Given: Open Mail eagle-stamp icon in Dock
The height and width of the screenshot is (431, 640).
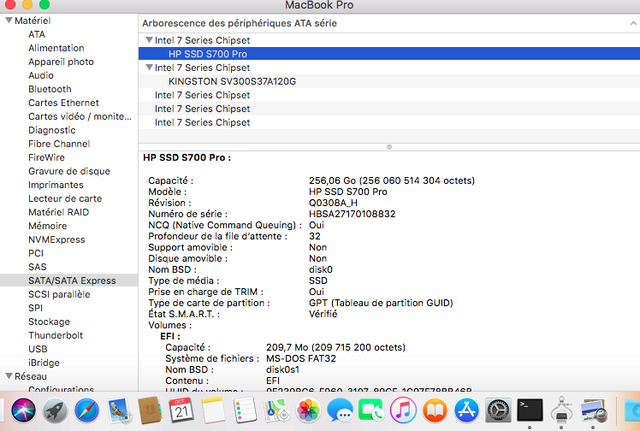Looking at the screenshot, I should tap(119, 410).
